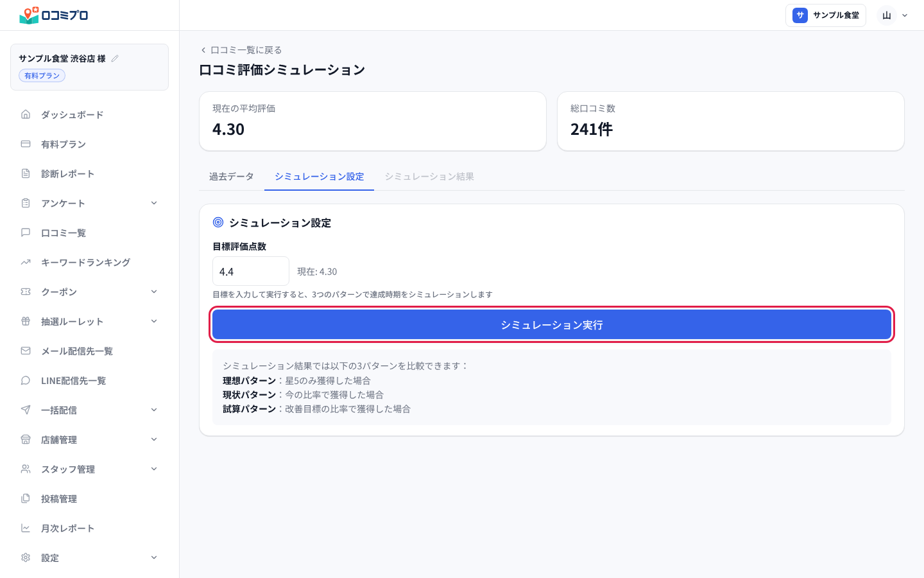Viewport: 924px width, 578px height.
Task: Expand the 一括配信 submenu chevron
Action: pyautogui.click(x=154, y=410)
